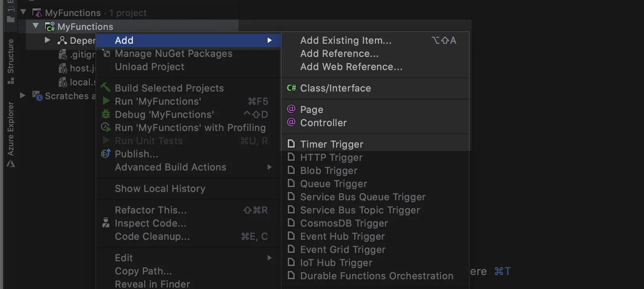Click Inspect Code...

(188, 223)
